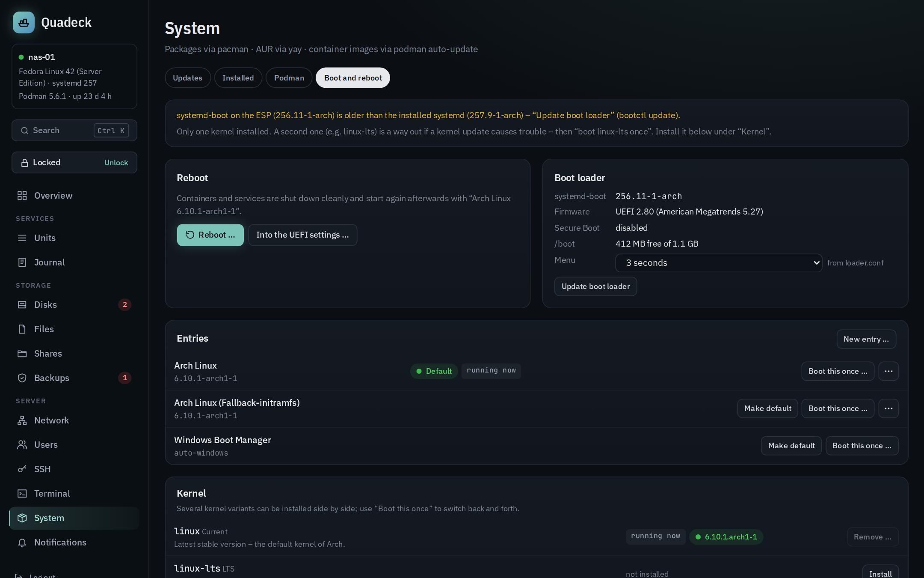Click the Unlock link
This screenshot has width=924, height=578.
(x=116, y=163)
